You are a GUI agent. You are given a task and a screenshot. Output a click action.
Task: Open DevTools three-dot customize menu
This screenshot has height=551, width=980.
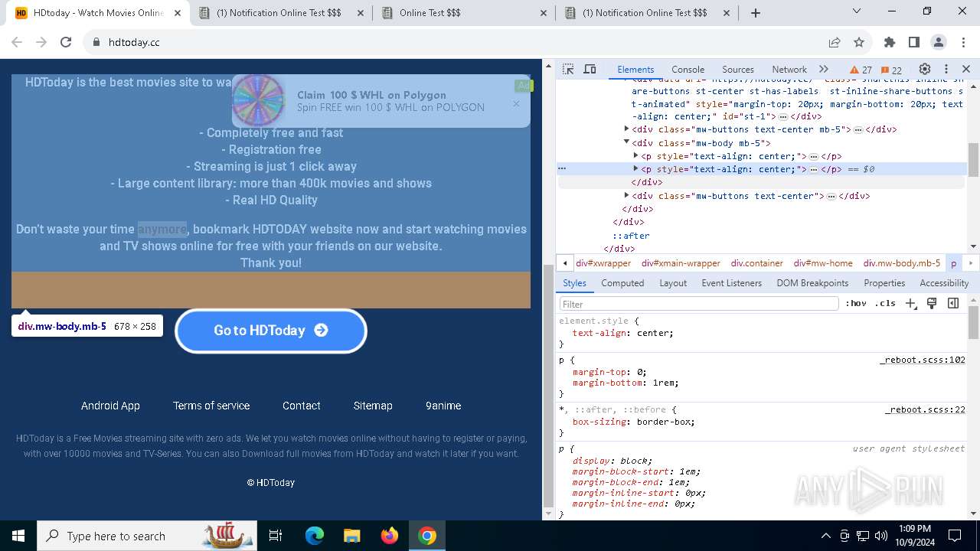tap(946, 69)
